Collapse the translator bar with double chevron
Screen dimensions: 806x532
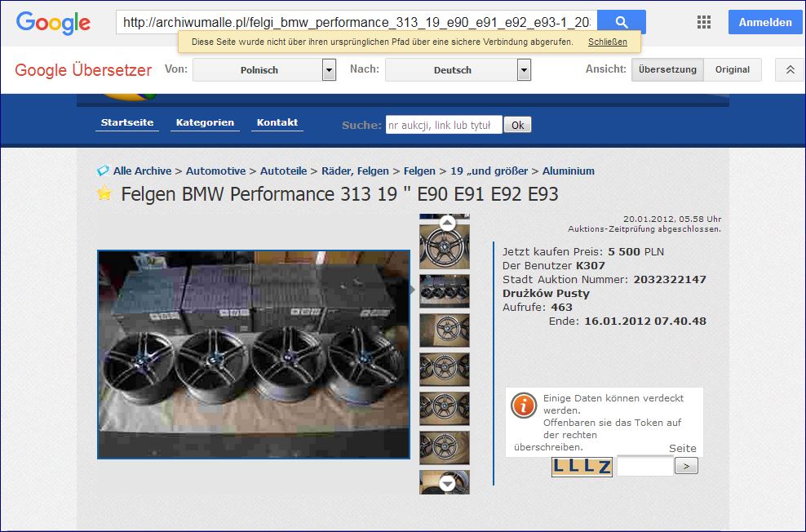point(790,70)
